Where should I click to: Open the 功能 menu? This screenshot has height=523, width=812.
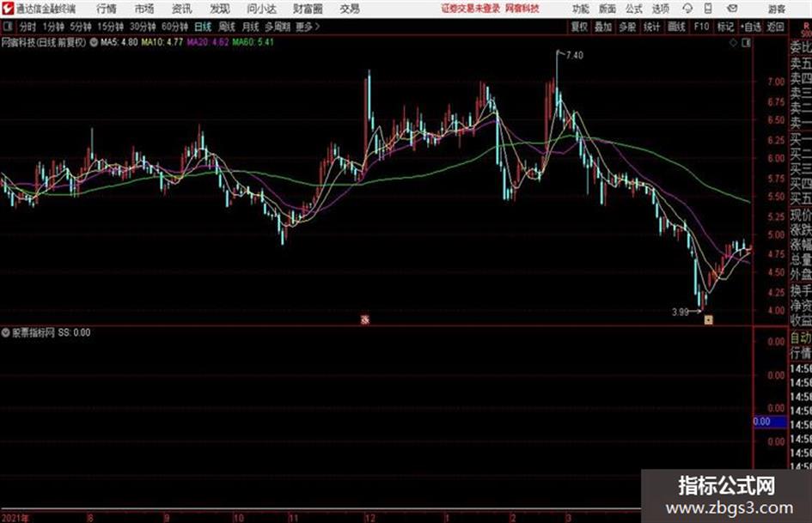tap(581, 9)
